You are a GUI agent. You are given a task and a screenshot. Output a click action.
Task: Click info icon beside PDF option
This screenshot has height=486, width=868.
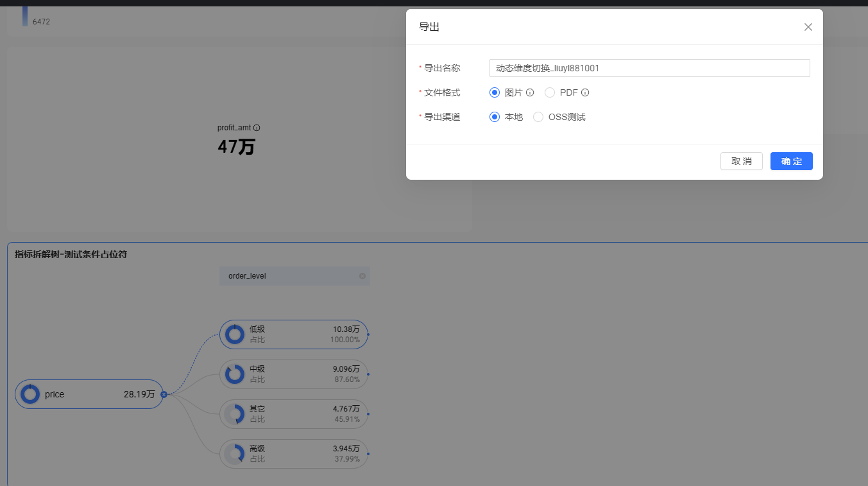[x=585, y=92]
